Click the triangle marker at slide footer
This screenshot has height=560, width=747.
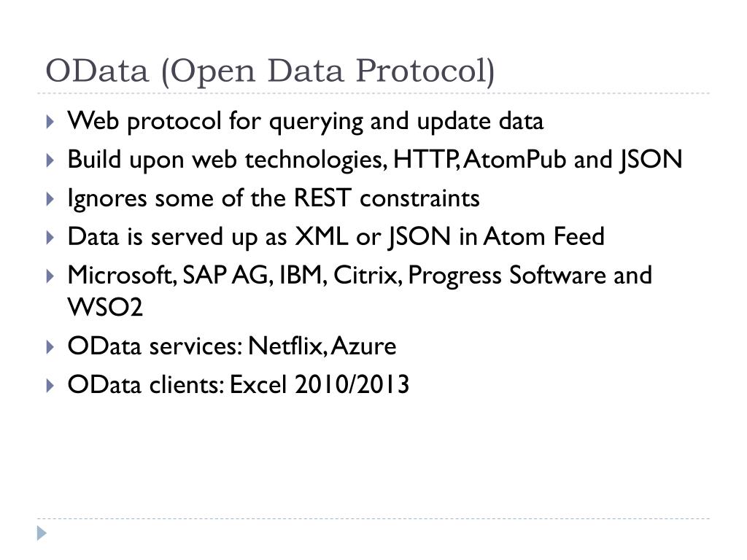tap(42, 533)
